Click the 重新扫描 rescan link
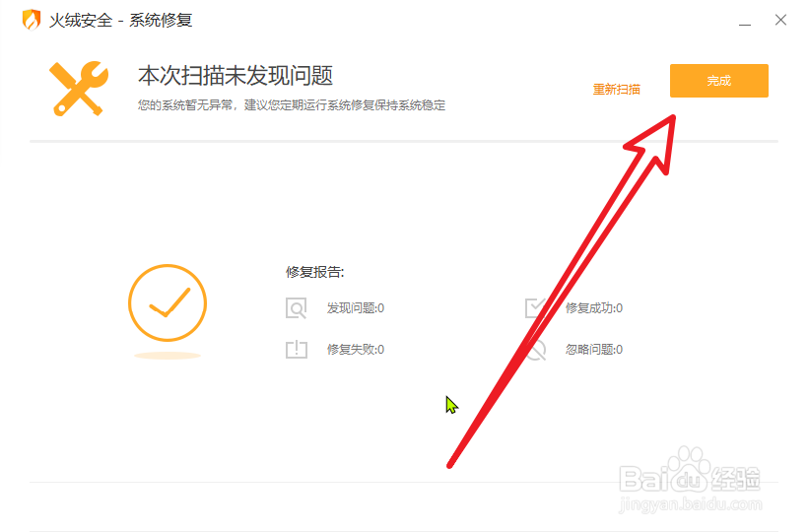 point(616,90)
